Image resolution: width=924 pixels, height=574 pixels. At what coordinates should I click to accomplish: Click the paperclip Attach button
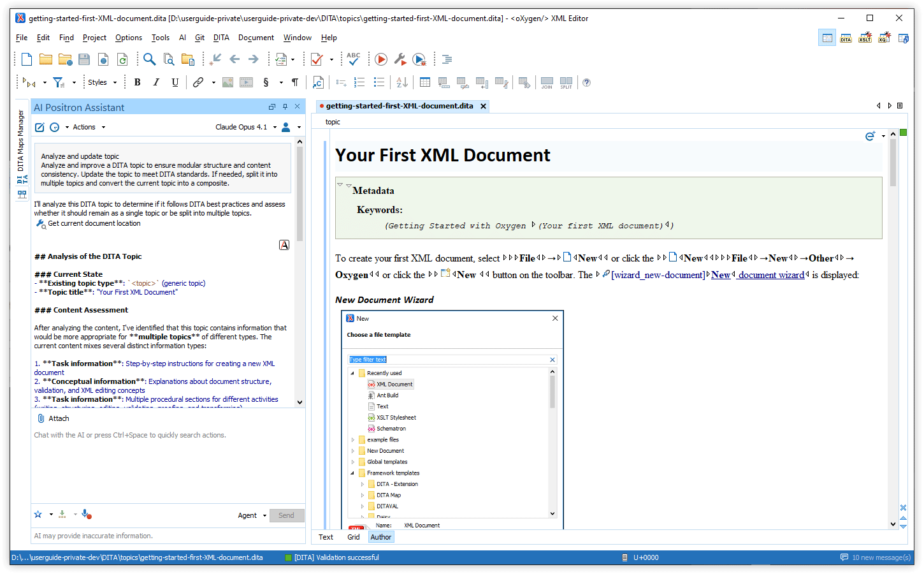pos(53,418)
